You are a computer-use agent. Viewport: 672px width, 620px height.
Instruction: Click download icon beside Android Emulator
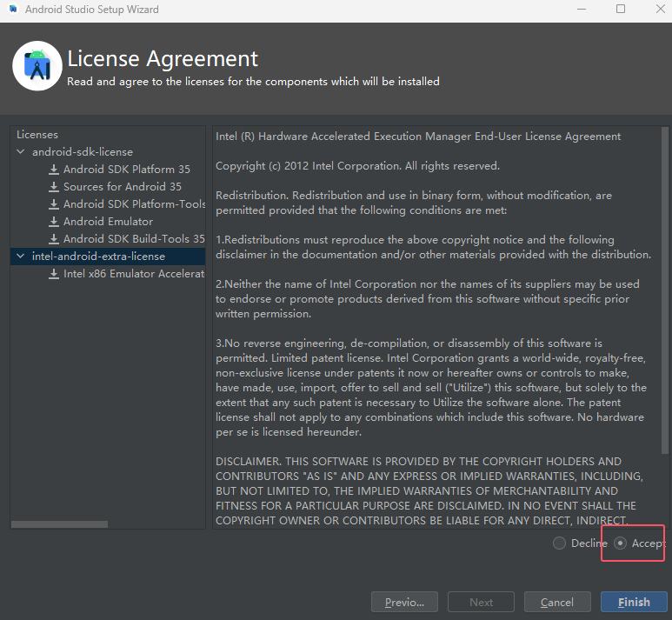click(54, 222)
